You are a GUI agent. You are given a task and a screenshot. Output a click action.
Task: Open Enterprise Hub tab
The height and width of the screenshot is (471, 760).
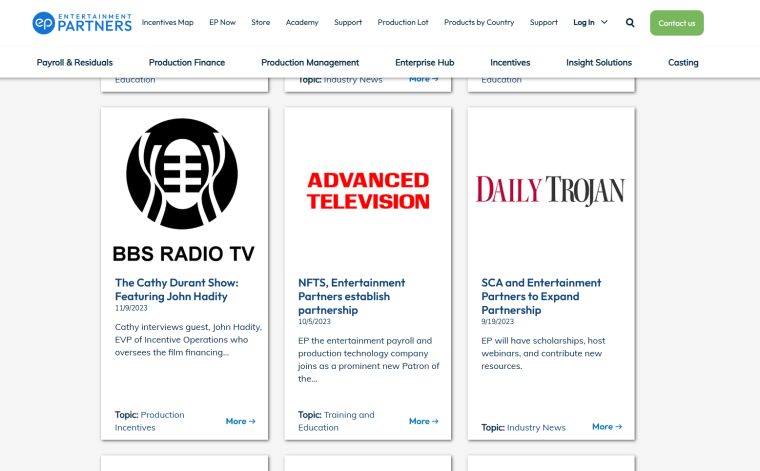424,63
